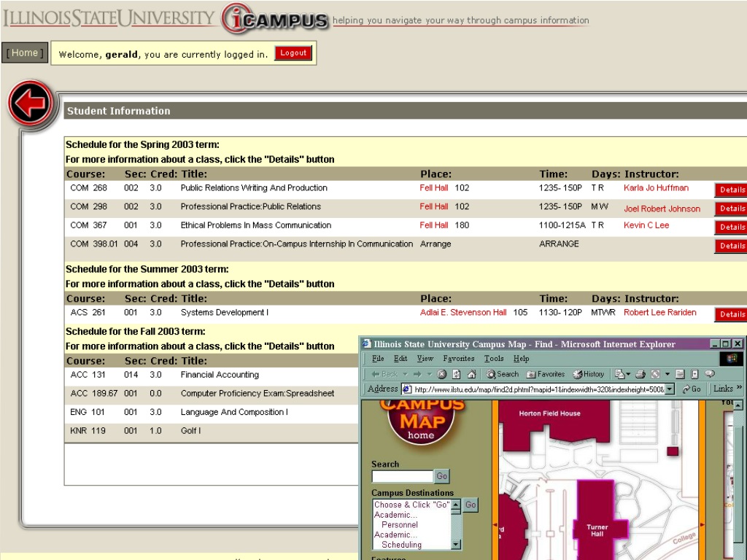
Task: Click Details for COM 298
Action: pyautogui.click(x=732, y=208)
